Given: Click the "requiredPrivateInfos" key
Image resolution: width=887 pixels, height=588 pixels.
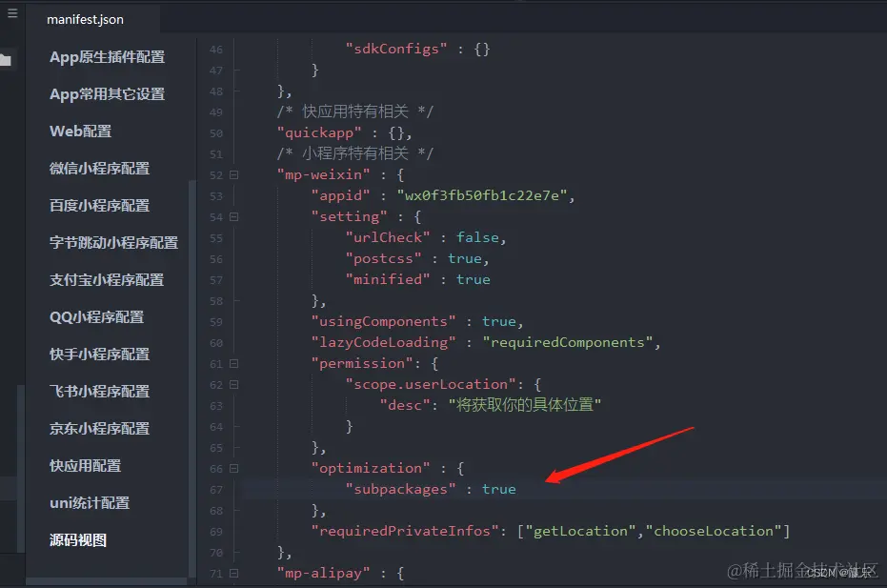Looking at the screenshot, I should coord(405,532).
